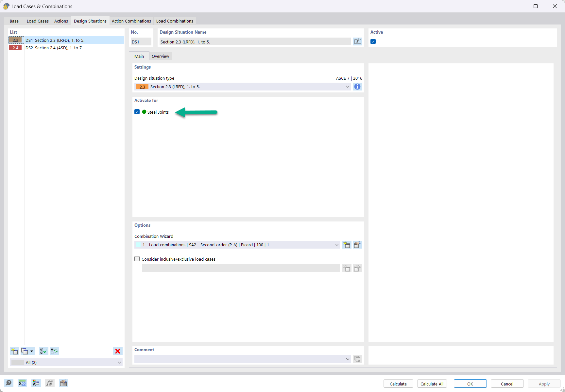
Task: Open Combination Wizard dropdown list
Action: (337, 245)
